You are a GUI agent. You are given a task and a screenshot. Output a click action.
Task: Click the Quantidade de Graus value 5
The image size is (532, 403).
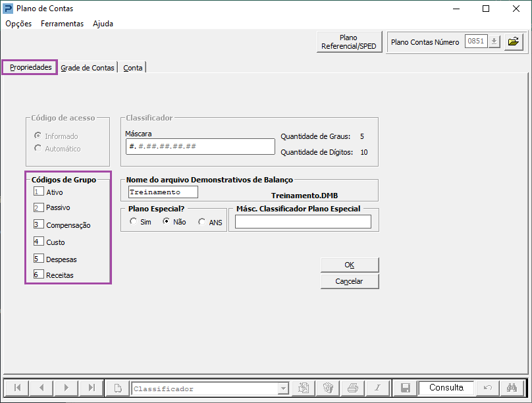(x=362, y=136)
